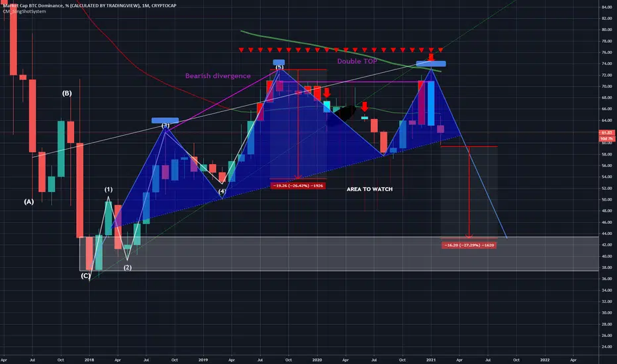The image size is (617, 364).
Task: Click the 'AREA TO WATCH' label
Action: (x=369, y=189)
